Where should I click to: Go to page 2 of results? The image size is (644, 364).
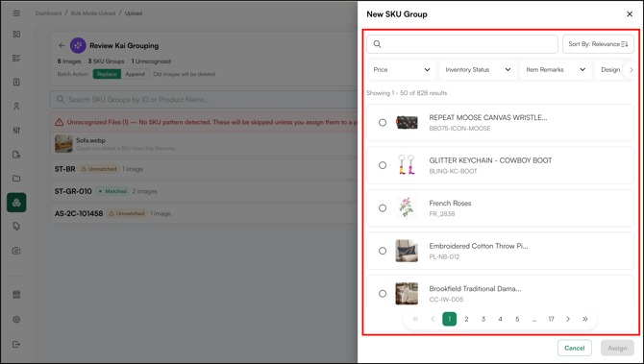pyautogui.click(x=466, y=319)
